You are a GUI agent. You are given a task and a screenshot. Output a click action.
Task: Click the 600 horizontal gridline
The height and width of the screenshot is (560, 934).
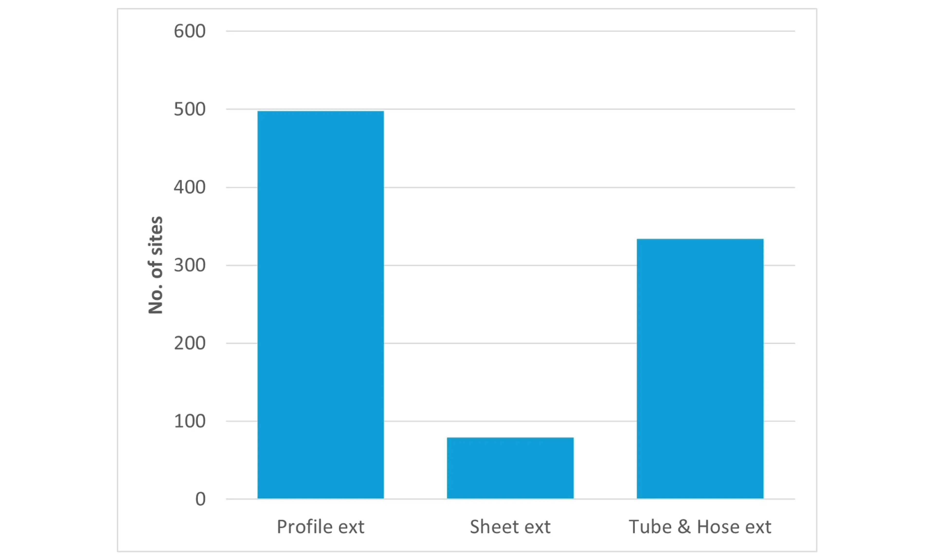[510, 31]
